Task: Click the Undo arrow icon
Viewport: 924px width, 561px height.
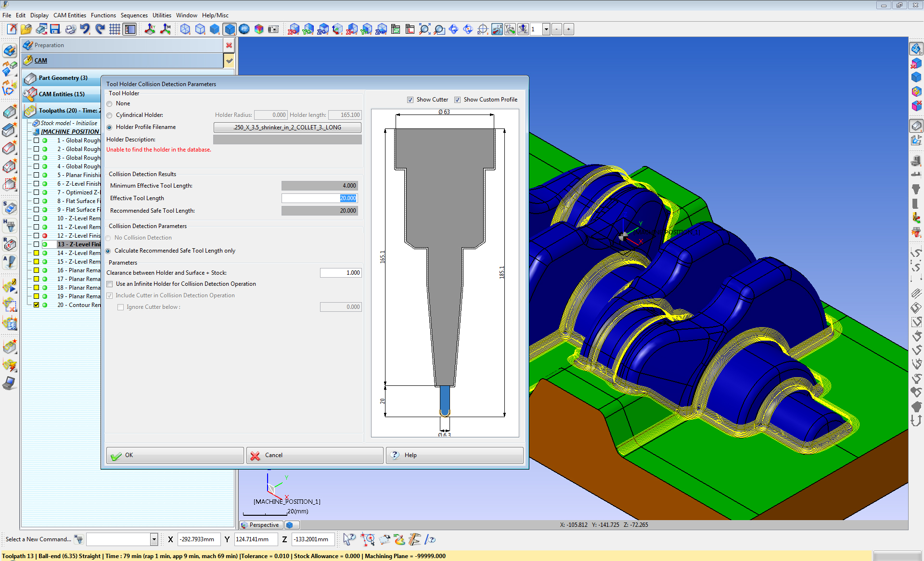Action: coord(85,29)
